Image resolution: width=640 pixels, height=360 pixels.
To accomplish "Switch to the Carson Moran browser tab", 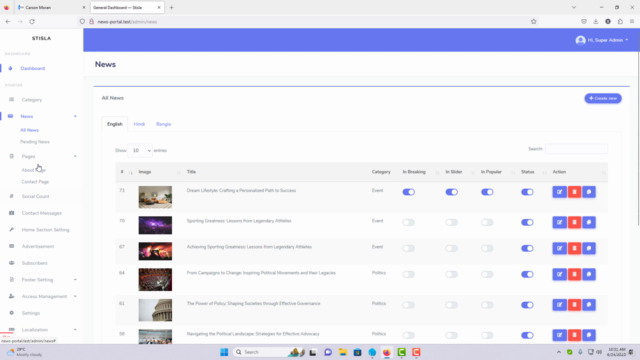I will pos(52,7).
